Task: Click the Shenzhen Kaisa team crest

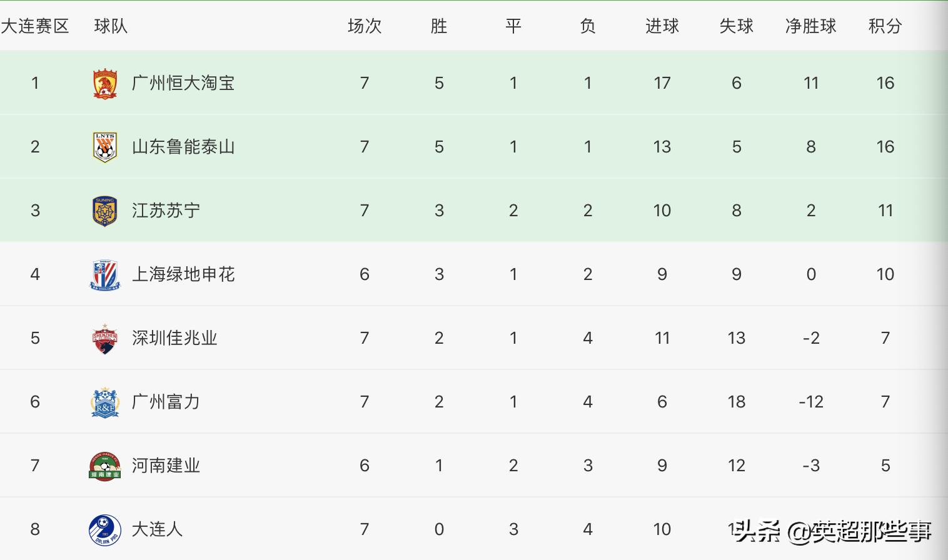Action: (105, 339)
